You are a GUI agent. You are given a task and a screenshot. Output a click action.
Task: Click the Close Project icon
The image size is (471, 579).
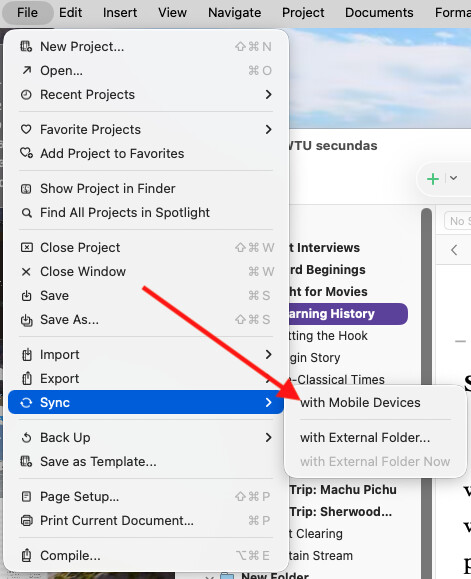tap(26, 247)
